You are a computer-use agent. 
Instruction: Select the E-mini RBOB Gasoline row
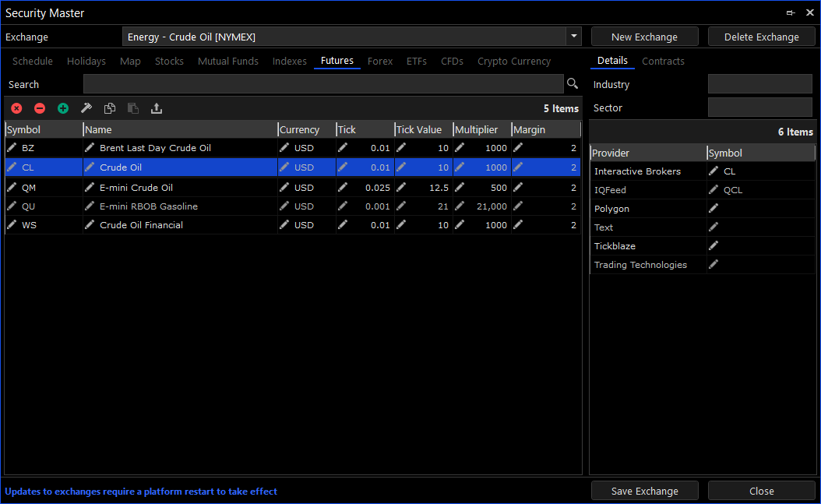148,206
